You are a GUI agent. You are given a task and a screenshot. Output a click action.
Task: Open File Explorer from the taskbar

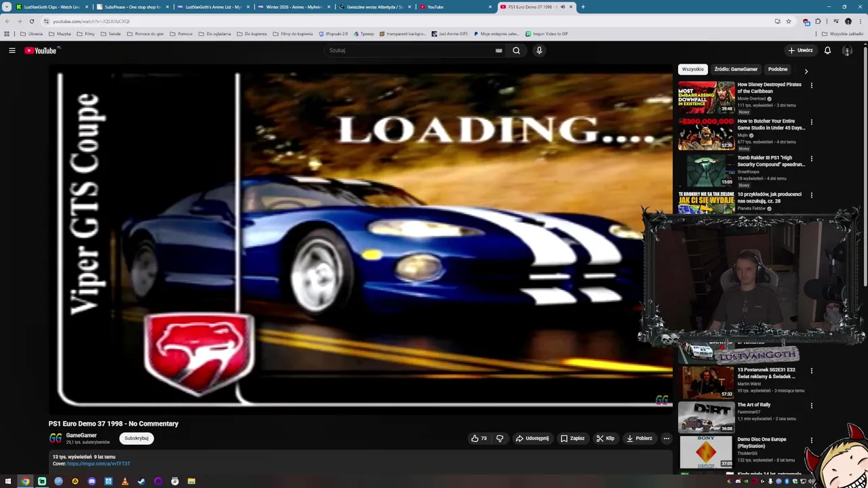(x=191, y=481)
